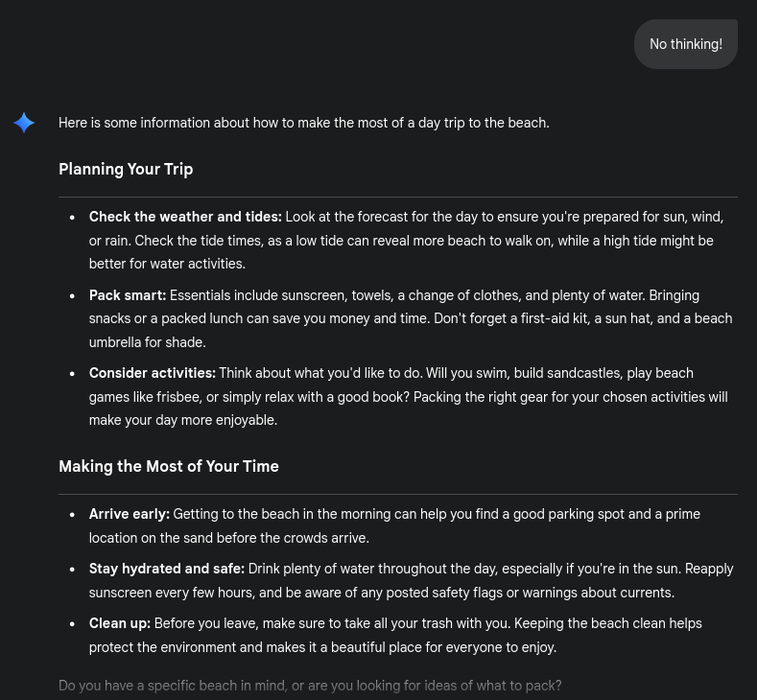Viewport: 757px width, 700px height.
Task: Click the bullet point beside "Pack smart"
Action: 72,296
